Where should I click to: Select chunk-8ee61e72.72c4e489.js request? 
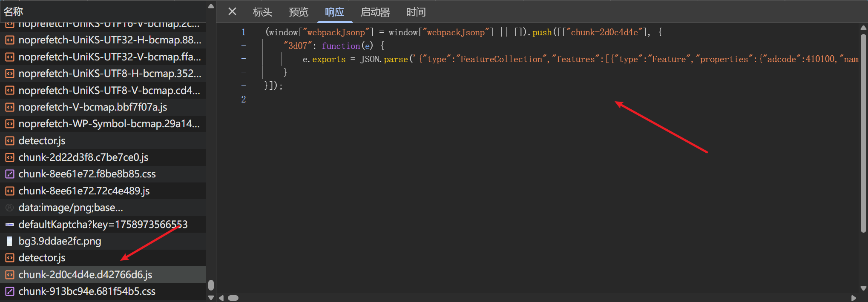pos(84,191)
